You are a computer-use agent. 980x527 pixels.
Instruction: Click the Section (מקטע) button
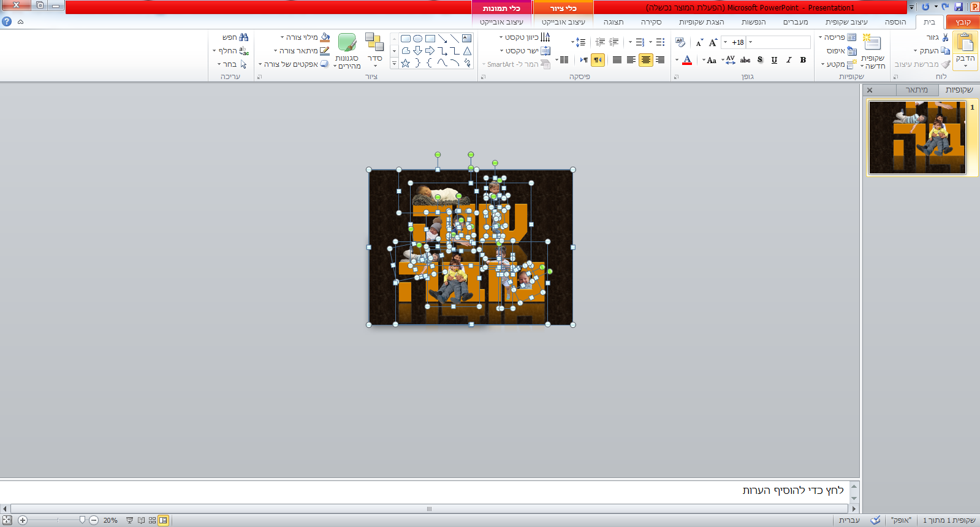pyautogui.click(x=839, y=64)
